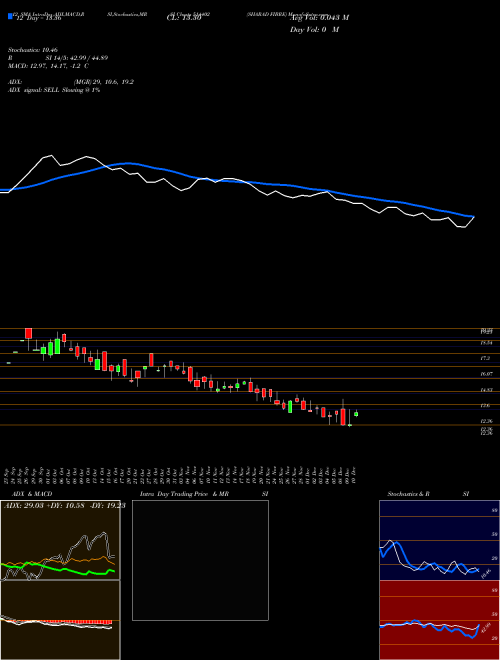This screenshot has height=660, width=500.
Task: Click the '(MGR) 29, 10.6, 19.2' ADX values
Action: (x=104, y=82)
